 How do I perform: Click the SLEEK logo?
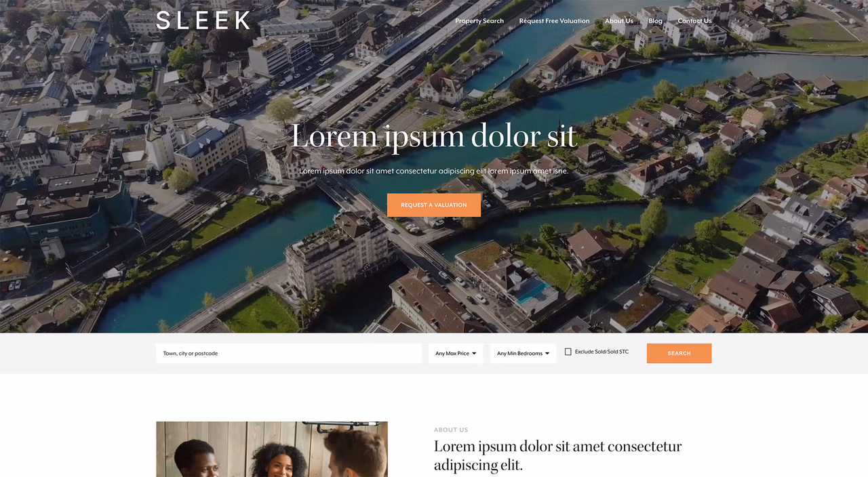click(x=203, y=20)
